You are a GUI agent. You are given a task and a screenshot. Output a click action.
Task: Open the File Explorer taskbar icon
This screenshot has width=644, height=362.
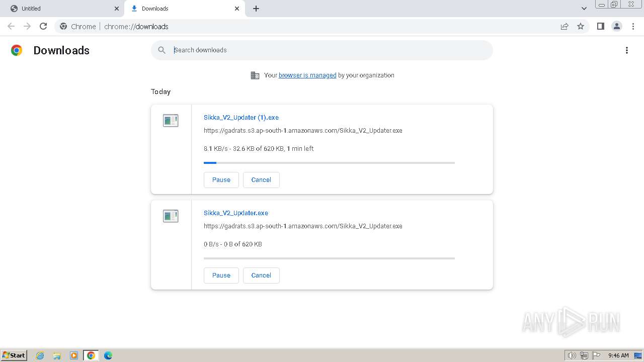click(x=57, y=355)
